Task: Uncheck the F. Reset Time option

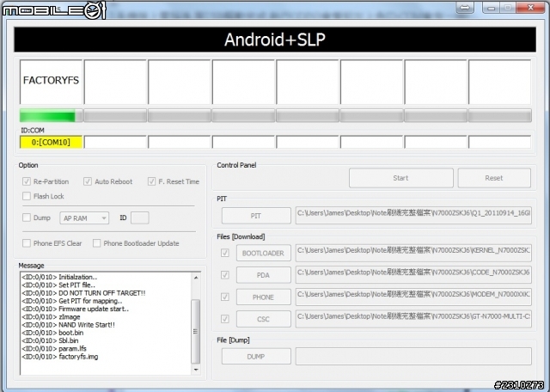Action: (151, 181)
